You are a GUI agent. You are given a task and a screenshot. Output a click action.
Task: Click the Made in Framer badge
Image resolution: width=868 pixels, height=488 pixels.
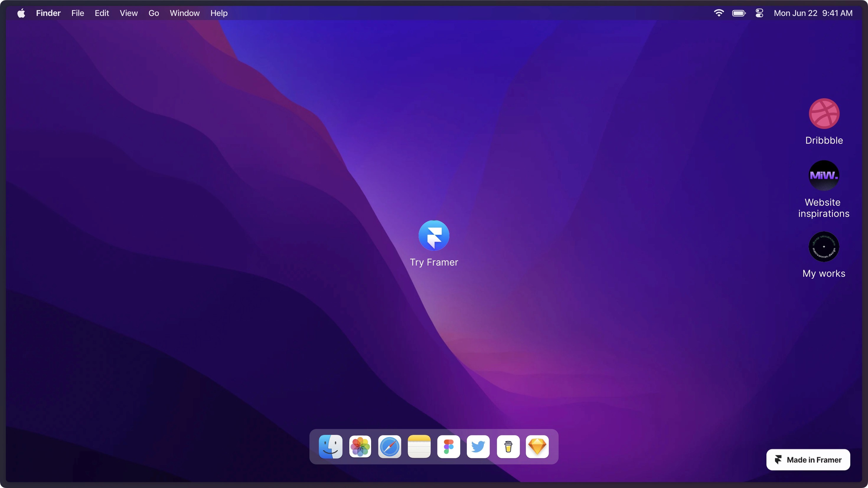click(808, 460)
